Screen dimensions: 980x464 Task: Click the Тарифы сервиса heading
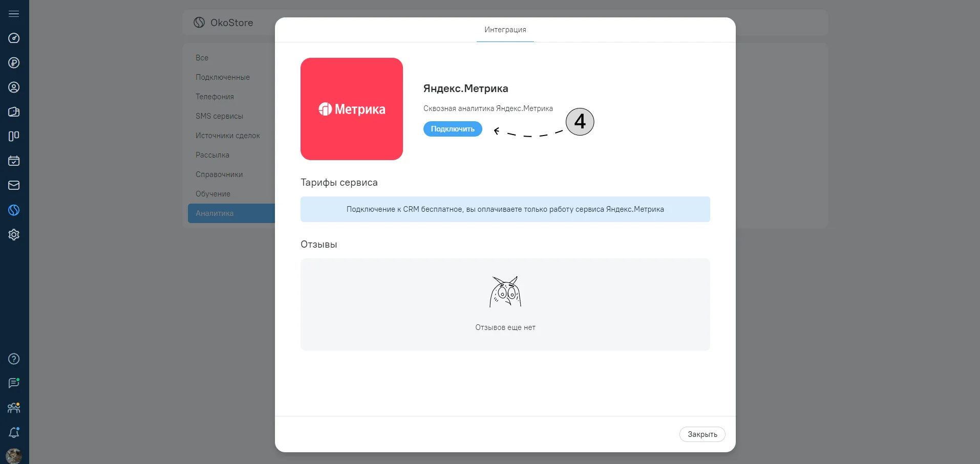(x=339, y=183)
